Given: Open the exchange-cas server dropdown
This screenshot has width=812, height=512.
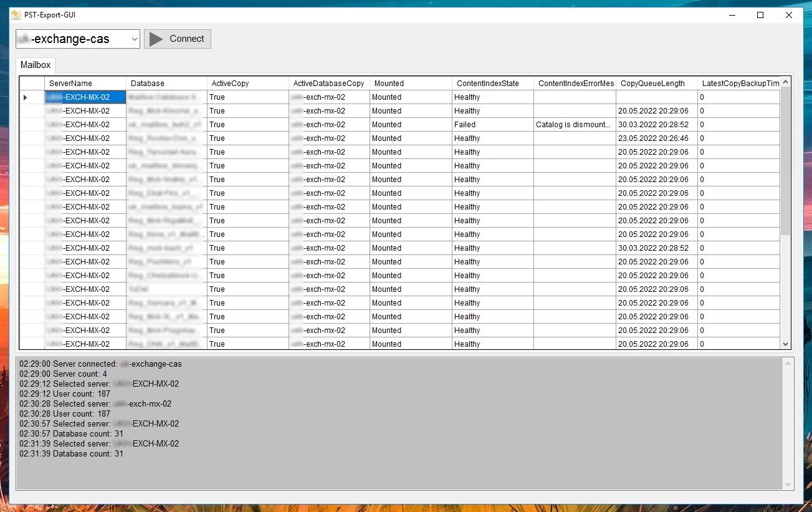Looking at the screenshot, I should click(x=135, y=39).
